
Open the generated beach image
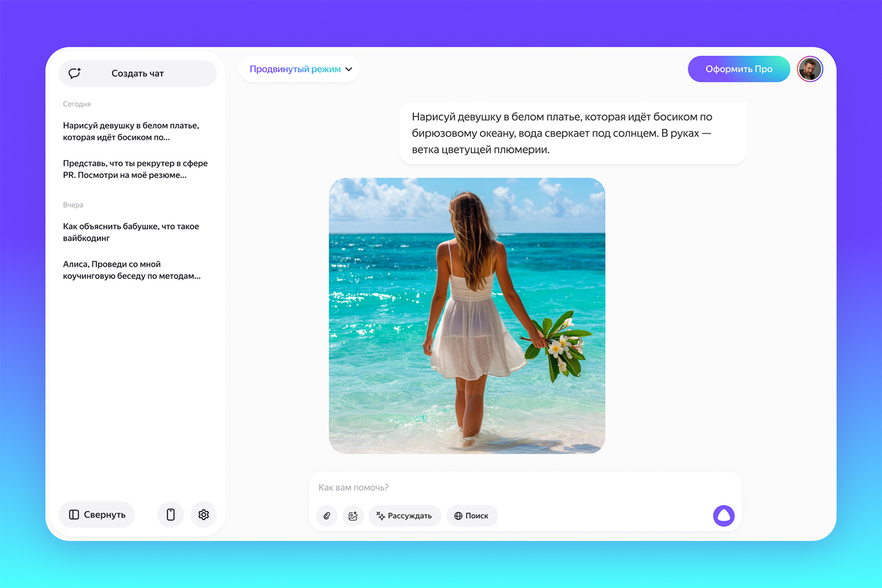[467, 315]
